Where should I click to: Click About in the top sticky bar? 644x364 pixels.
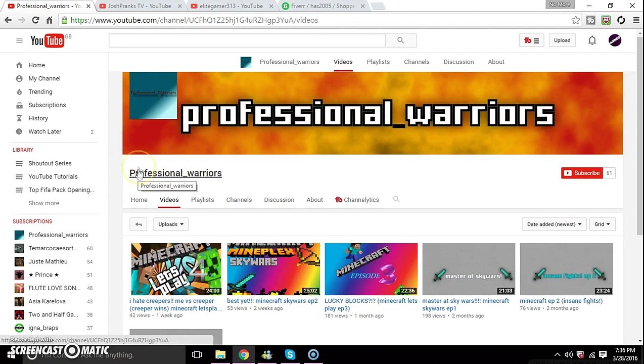[x=496, y=62]
